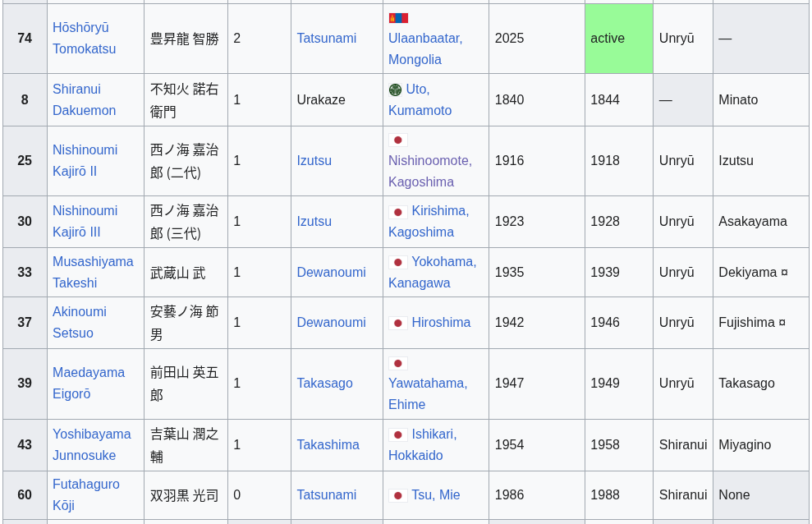Follow the Tatsunami link in Futahaguro row
Image resolution: width=812 pixels, height=524 pixels.
coord(326,494)
